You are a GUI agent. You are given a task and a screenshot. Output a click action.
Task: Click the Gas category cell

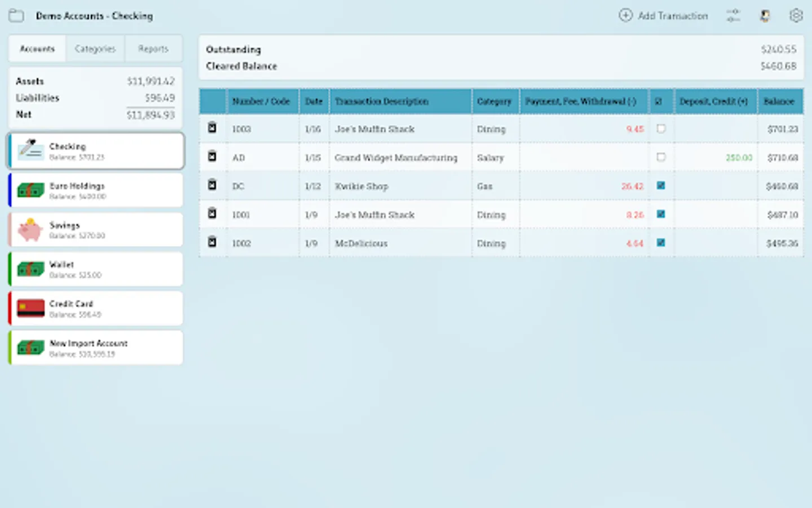pyautogui.click(x=495, y=186)
